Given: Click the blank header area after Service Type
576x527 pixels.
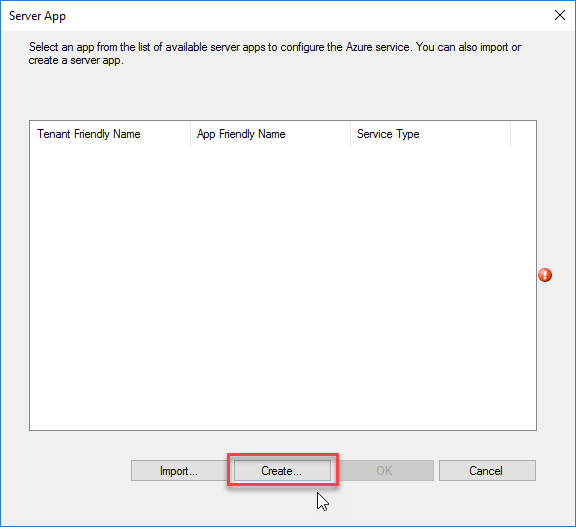Looking at the screenshot, I should tap(523, 134).
